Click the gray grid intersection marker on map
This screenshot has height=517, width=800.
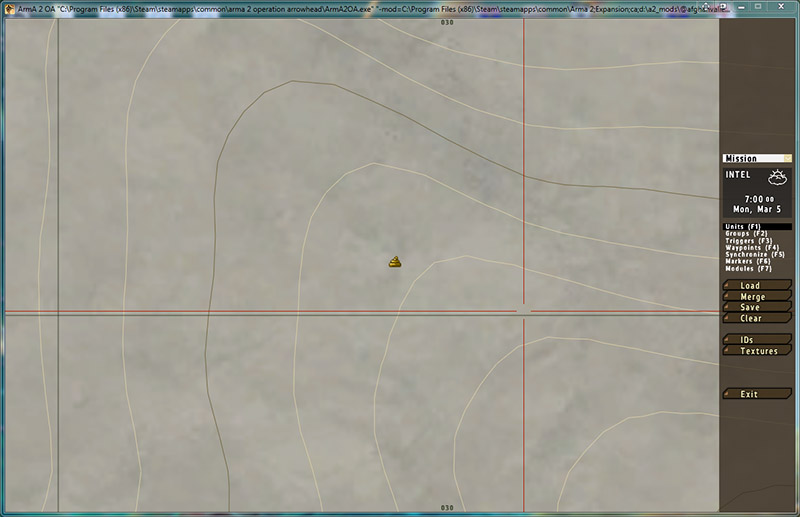click(x=523, y=311)
